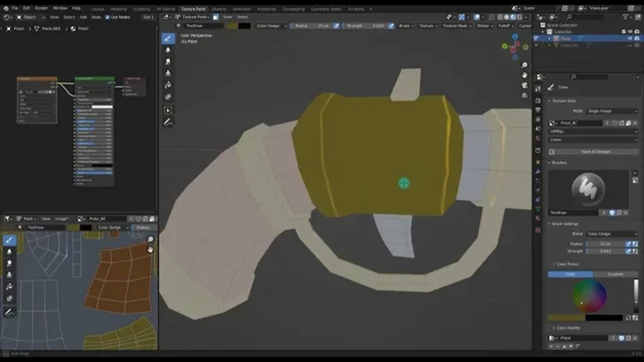This screenshot has height=362, width=644.
Task: Toggle radius pressure in Brush Settings panel
Action: (628, 244)
